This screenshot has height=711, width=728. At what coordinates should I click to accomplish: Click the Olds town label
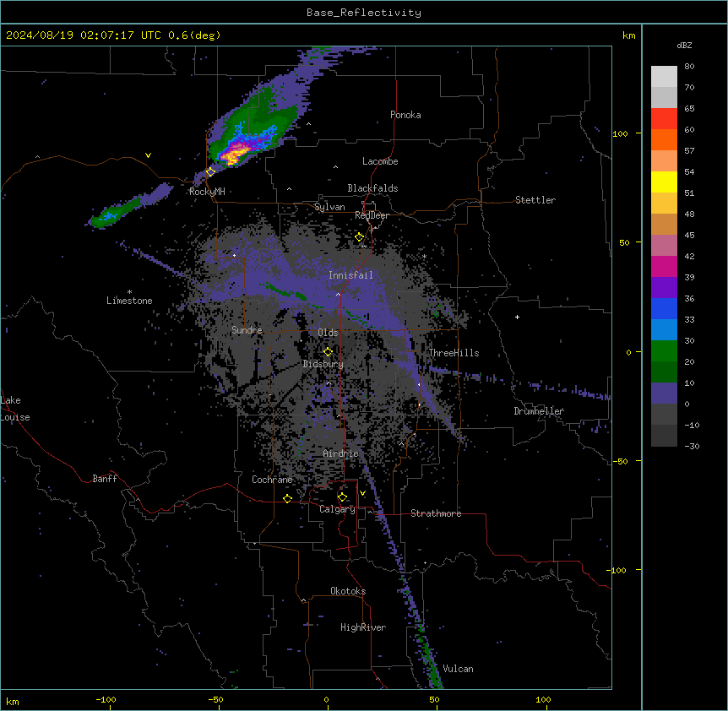[x=328, y=333]
